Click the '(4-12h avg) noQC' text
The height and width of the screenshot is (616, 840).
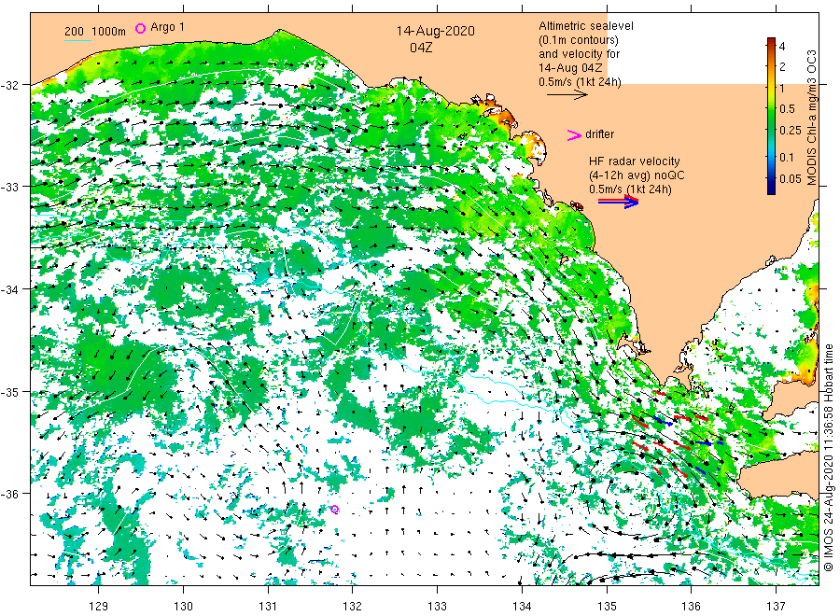[637, 175]
